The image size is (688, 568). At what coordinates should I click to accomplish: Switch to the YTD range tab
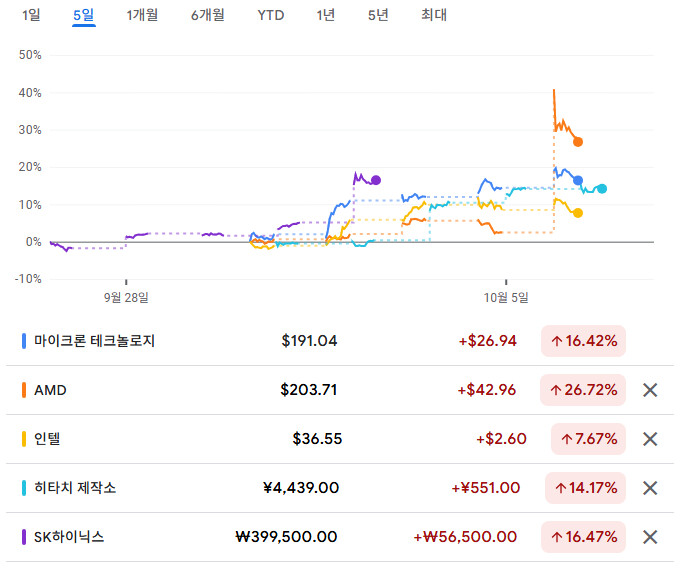(270, 15)
